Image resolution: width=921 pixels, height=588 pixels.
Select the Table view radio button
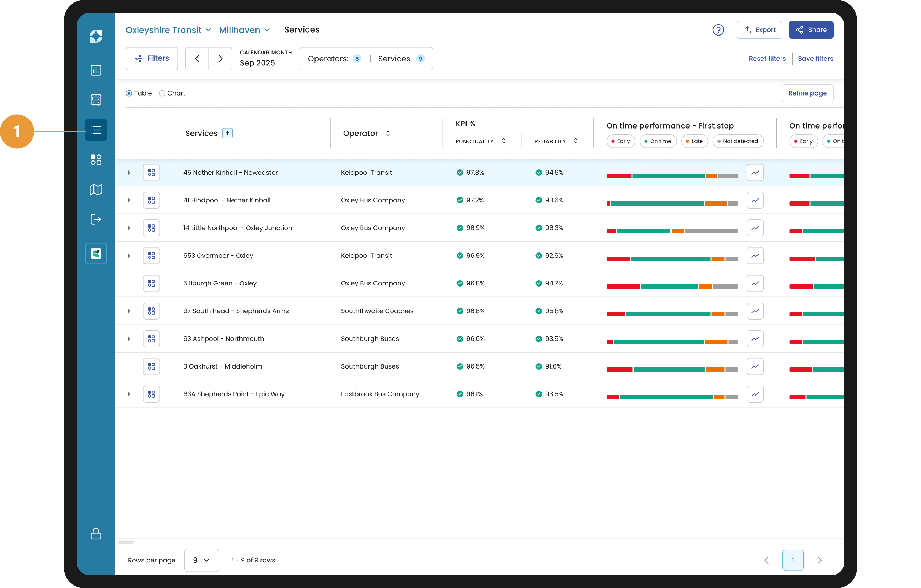coord(129,93)
